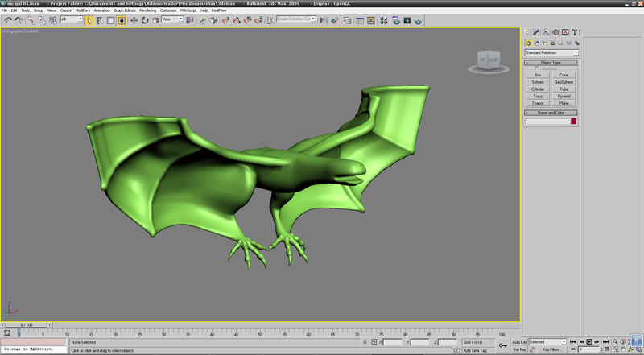Toggle Window/Crossing selection mode
Image resolution: width=644 pixels, height=355 pixels.
tap(122, 21)
